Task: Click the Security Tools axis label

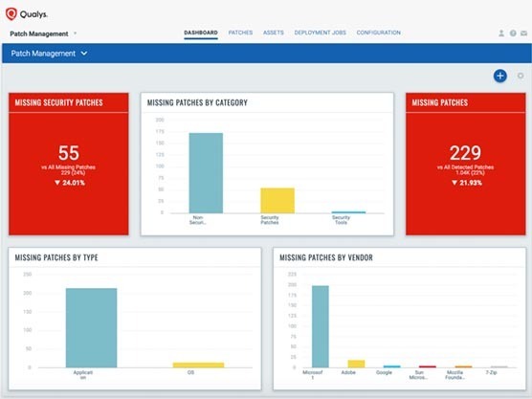Action: (x=341, y=220)
